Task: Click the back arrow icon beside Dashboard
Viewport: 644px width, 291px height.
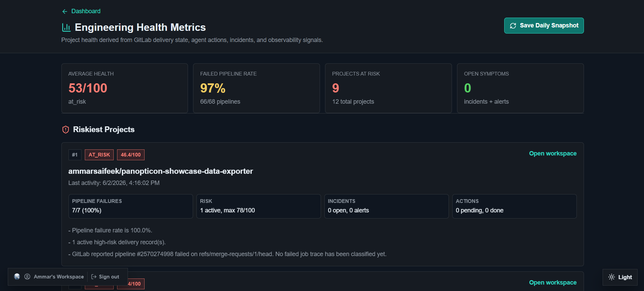Action: (64, 12)
